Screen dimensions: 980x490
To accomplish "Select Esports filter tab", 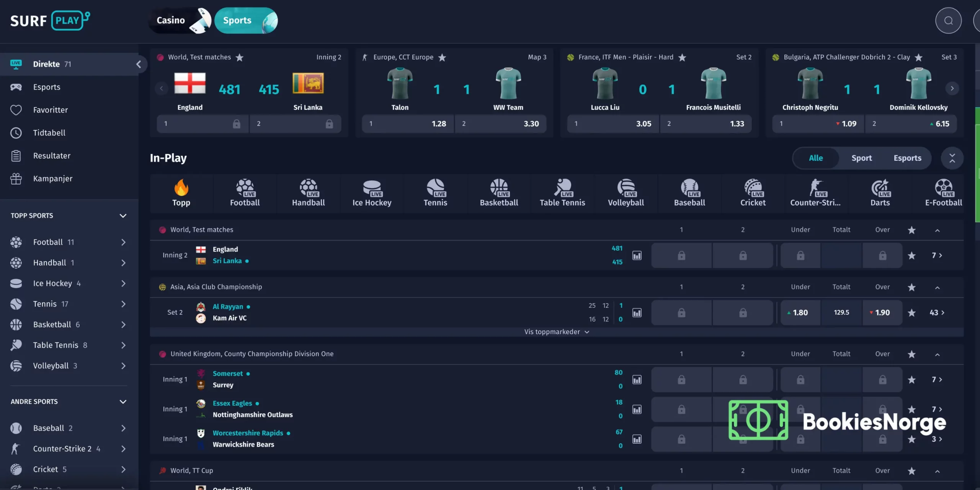I will [x=907, y=158].
